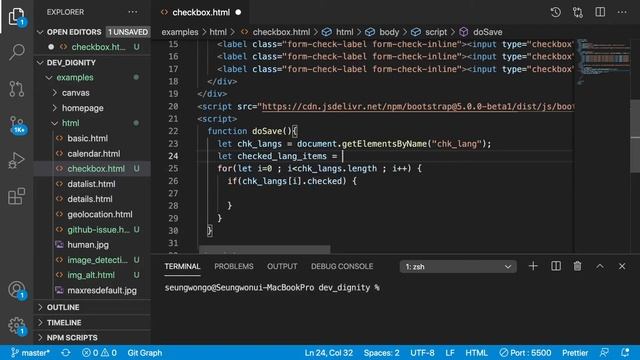640x360 pixels.
Task: Change the HTML language mode
Action: pyautogui.click(x=476, y=353)
